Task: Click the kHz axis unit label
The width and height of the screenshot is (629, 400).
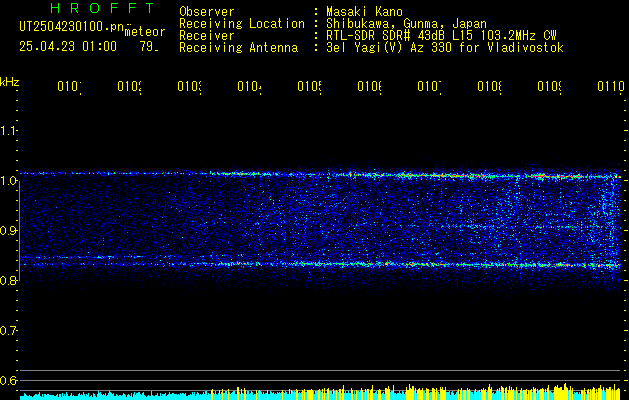Action: click(x=9, y=82)
